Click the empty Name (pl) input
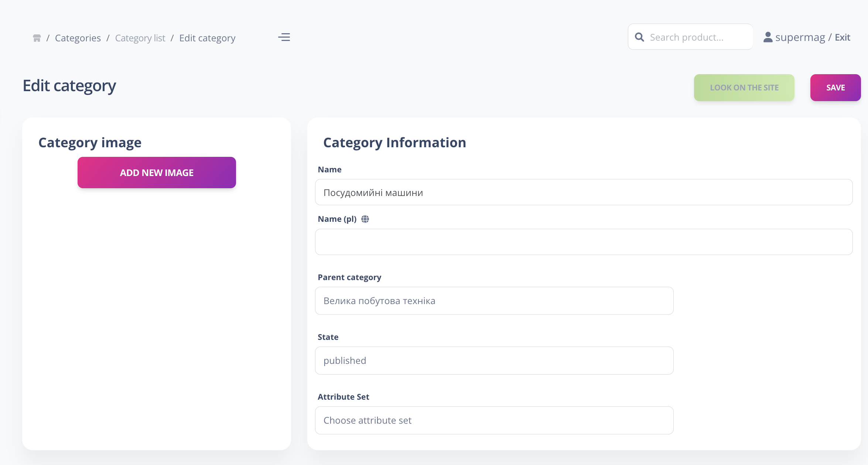Viewport: 868px width, 465px height. click(584, 242)
